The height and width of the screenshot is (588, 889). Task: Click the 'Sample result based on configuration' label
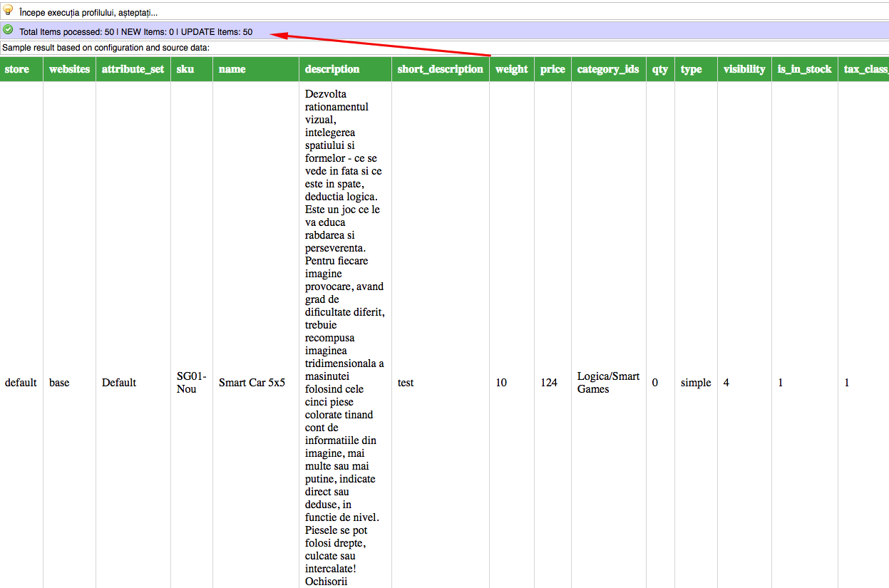(106, 48)
